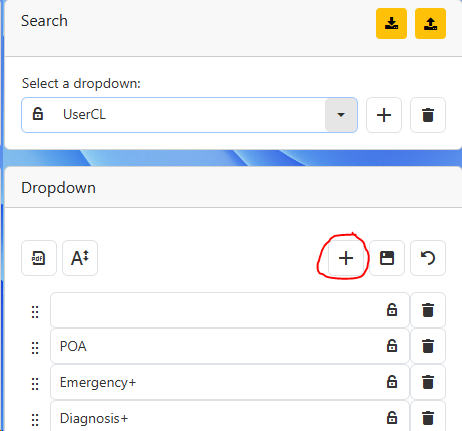Toggle the lock on the Emergency+ item
This screenshot has width=462, height=431.
392,382
